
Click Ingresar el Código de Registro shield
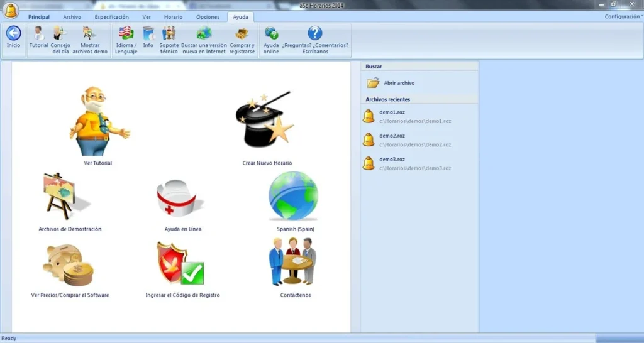(x=181, y=264)
